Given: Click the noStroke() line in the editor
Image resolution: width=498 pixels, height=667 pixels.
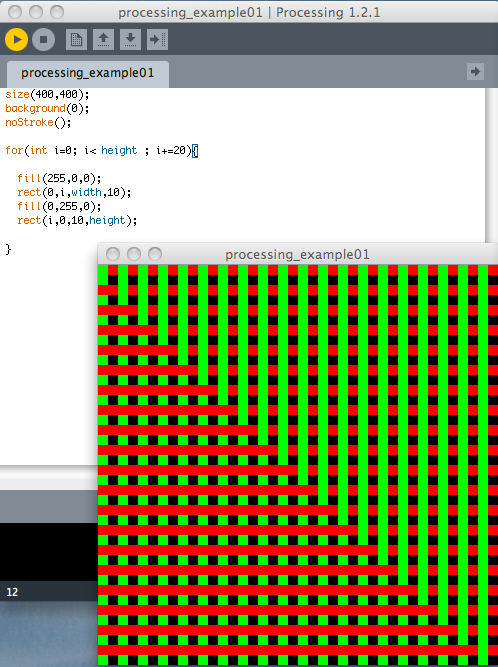Looking at the screenshot, I should (x=38, y=123).
